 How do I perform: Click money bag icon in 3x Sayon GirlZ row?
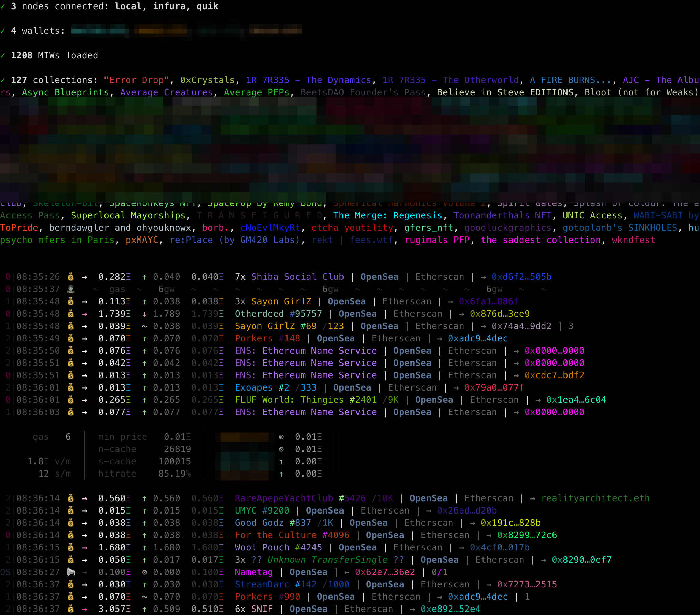tap(71, 301)
